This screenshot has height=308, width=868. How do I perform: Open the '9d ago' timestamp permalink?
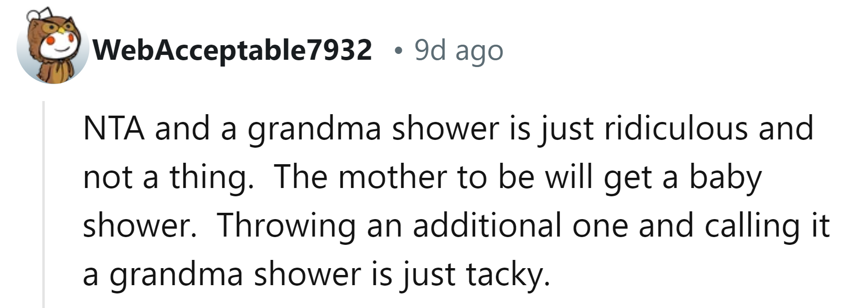(459, 50)
